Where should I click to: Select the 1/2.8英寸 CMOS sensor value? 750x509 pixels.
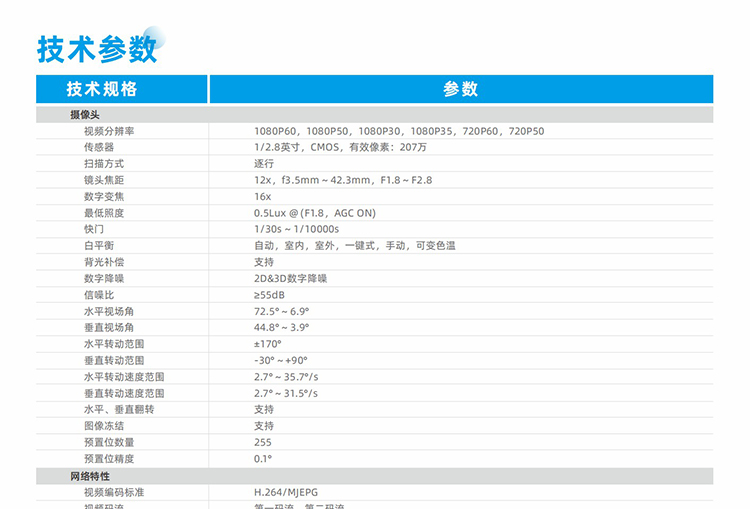340,147
